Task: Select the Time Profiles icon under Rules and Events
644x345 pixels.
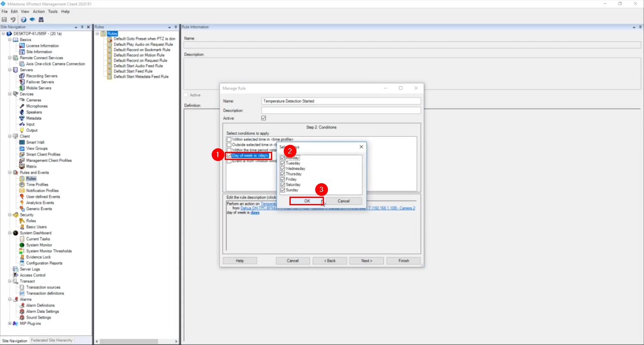Action: click(22, 184)
